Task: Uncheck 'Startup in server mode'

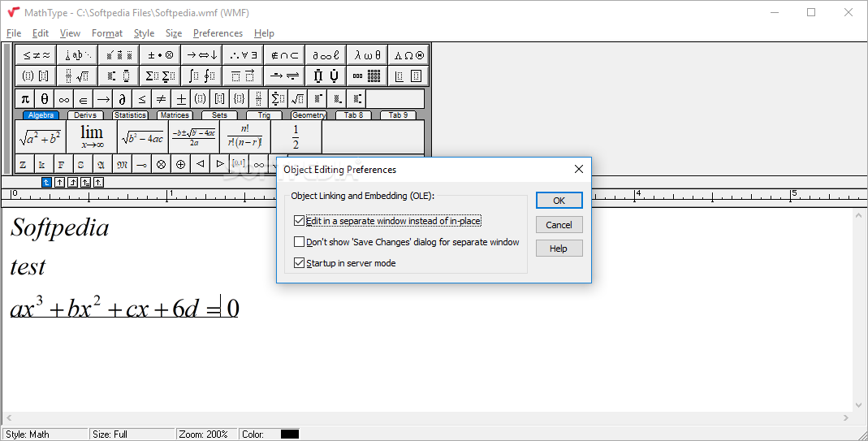Action: tap(299, 262)
